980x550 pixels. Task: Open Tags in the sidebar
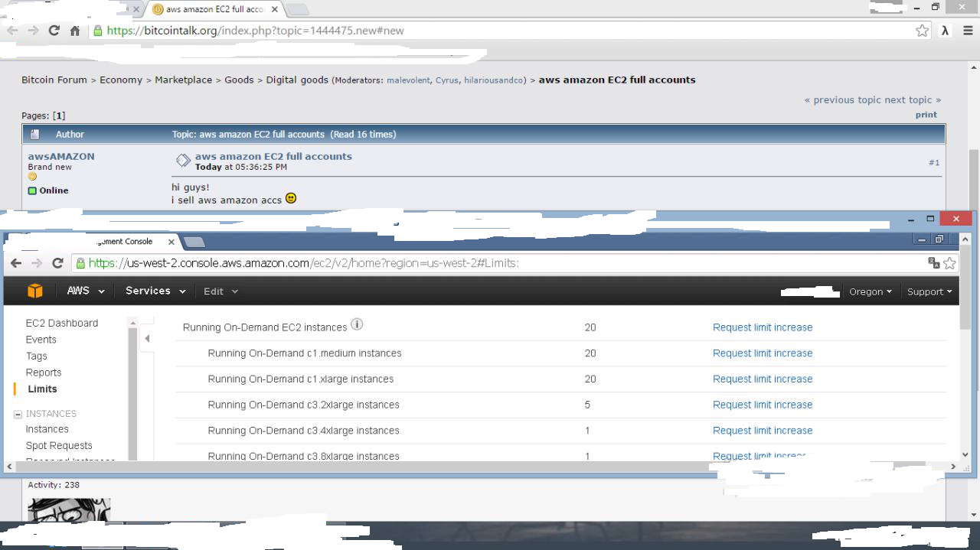pos(37,356)
